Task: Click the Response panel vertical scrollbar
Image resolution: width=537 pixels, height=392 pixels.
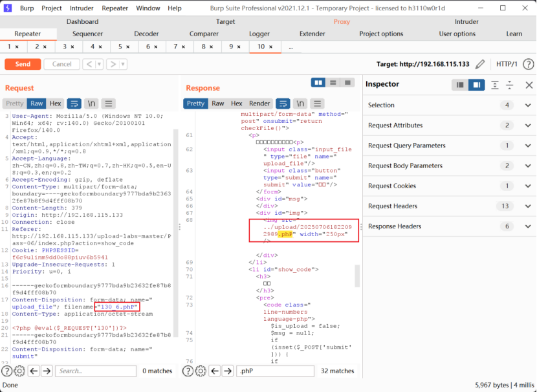Action: click(x=358, y=276)
